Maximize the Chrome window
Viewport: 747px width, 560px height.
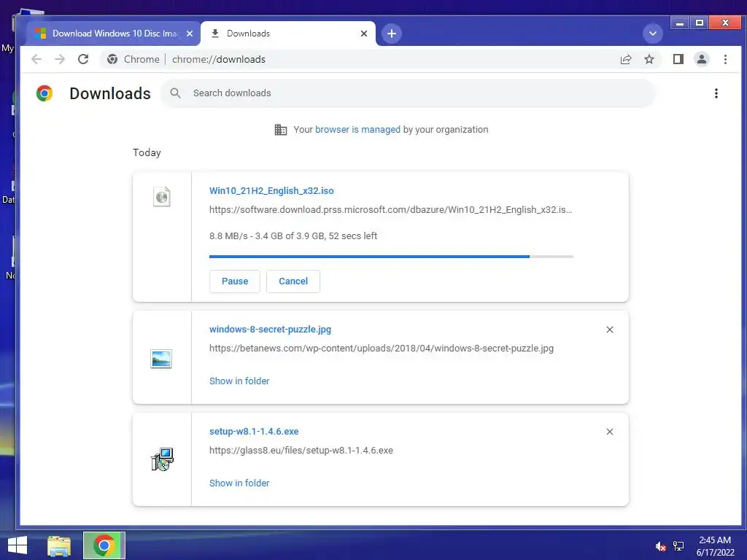(699, 23)
